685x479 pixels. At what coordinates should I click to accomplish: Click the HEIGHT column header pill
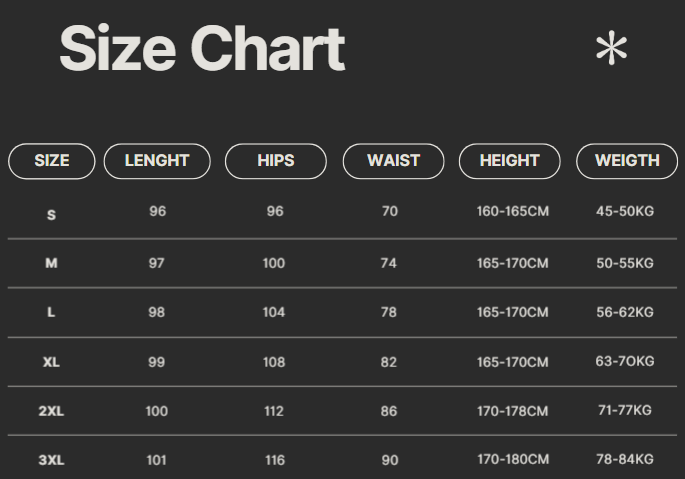pyautogui.click(x=510, y=161)
